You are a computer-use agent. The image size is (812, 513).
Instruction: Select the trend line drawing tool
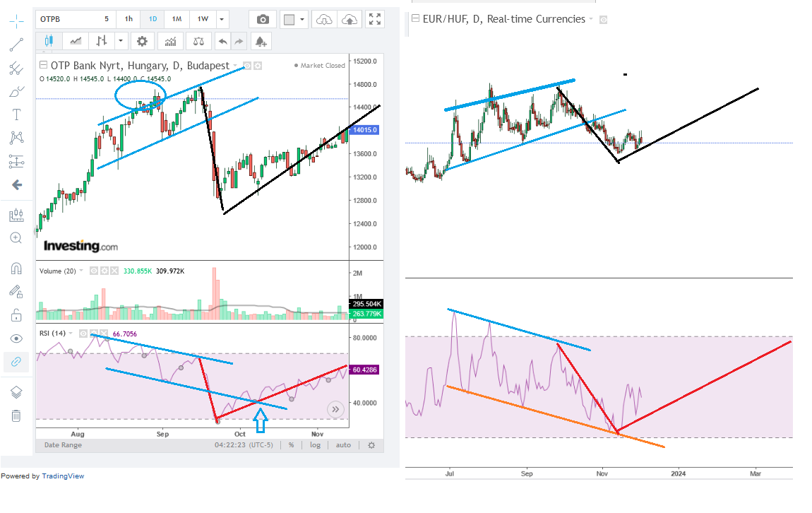[x=16, y=45]
